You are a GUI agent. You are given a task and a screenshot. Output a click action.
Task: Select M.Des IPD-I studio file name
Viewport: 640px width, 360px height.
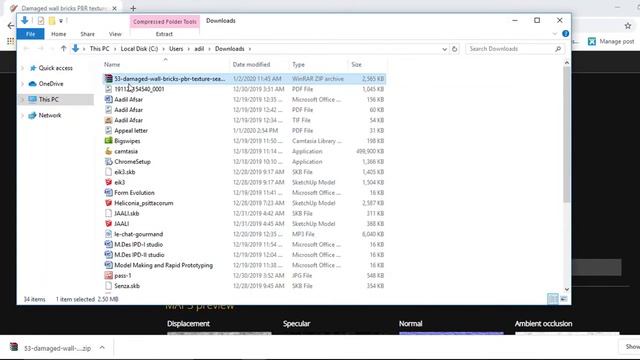[138, 244]
